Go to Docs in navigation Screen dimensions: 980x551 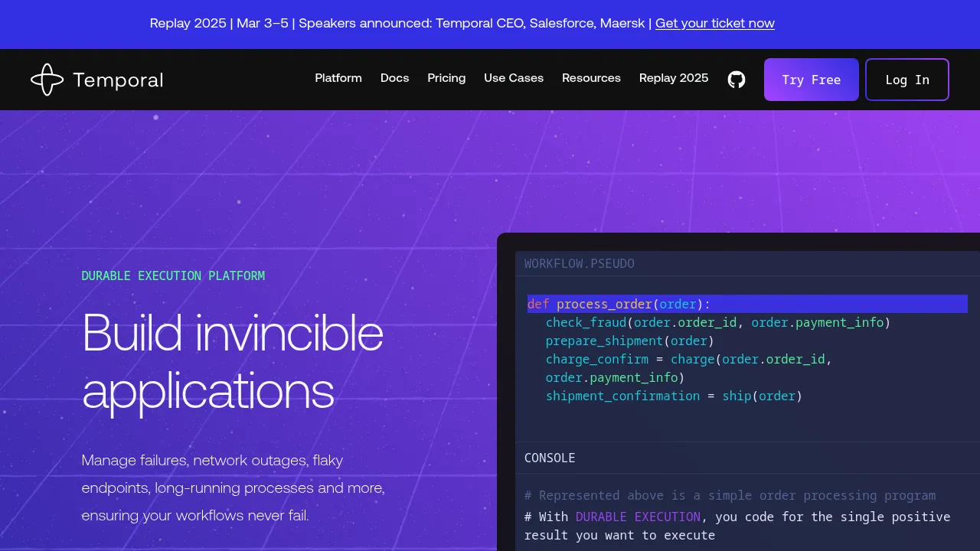point(395,78)
